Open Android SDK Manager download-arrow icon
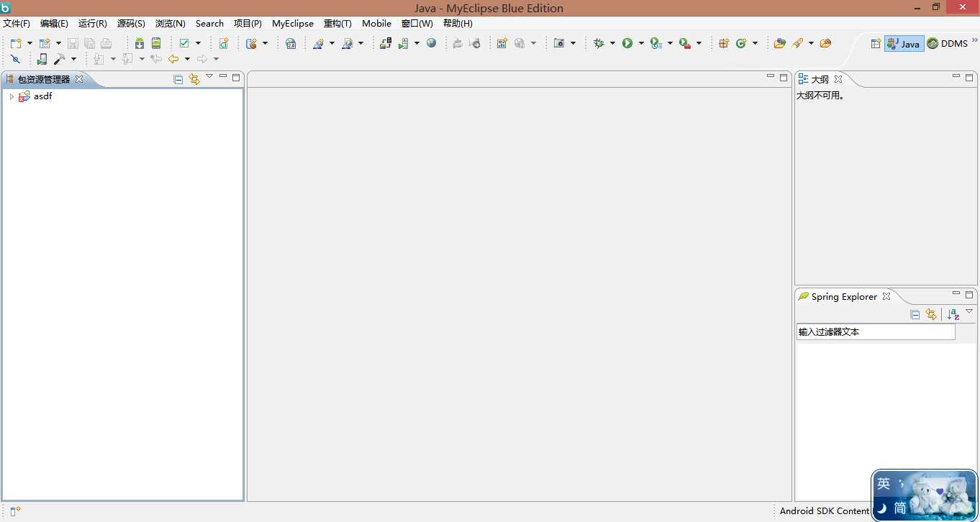The width and height of the screenshot is (980, 522). (x=140, y=43)
